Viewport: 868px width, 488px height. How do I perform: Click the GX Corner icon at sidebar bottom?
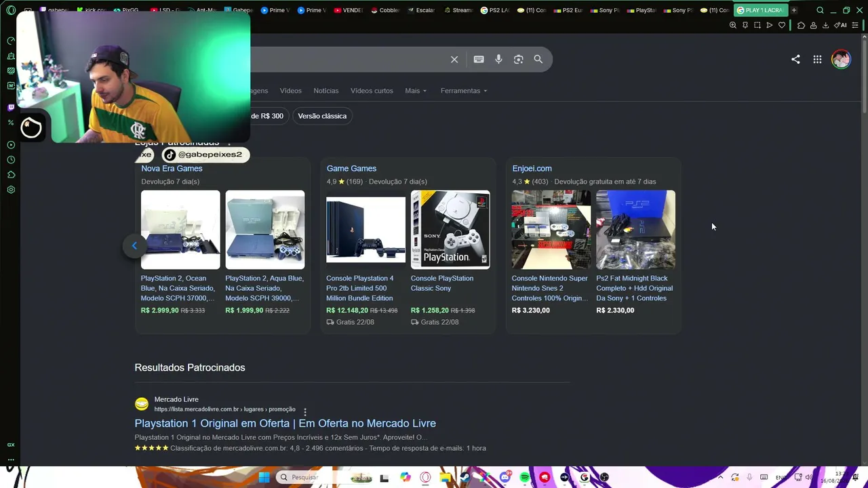(11, 445)
